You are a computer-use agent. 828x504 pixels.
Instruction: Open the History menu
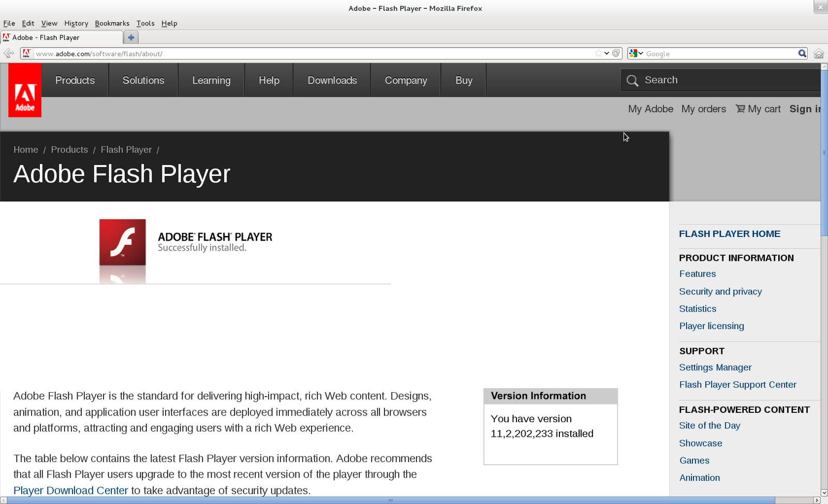tap(76, 23)
